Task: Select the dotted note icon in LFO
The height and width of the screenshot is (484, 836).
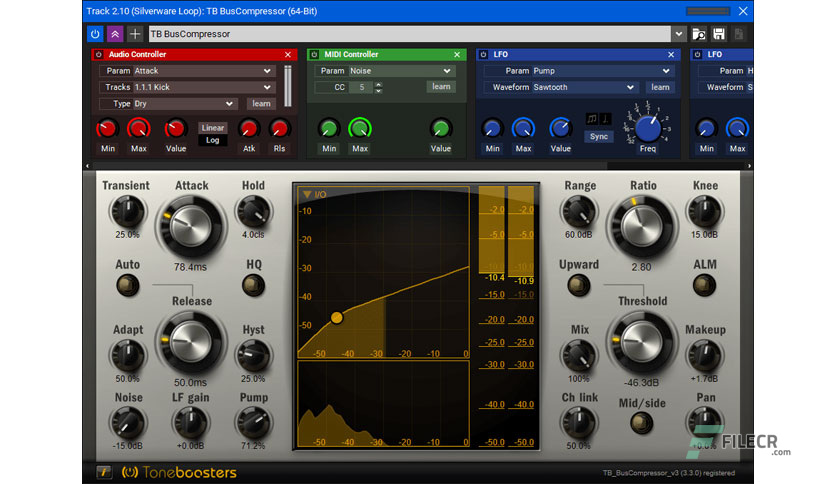Action: pos(605,119)
